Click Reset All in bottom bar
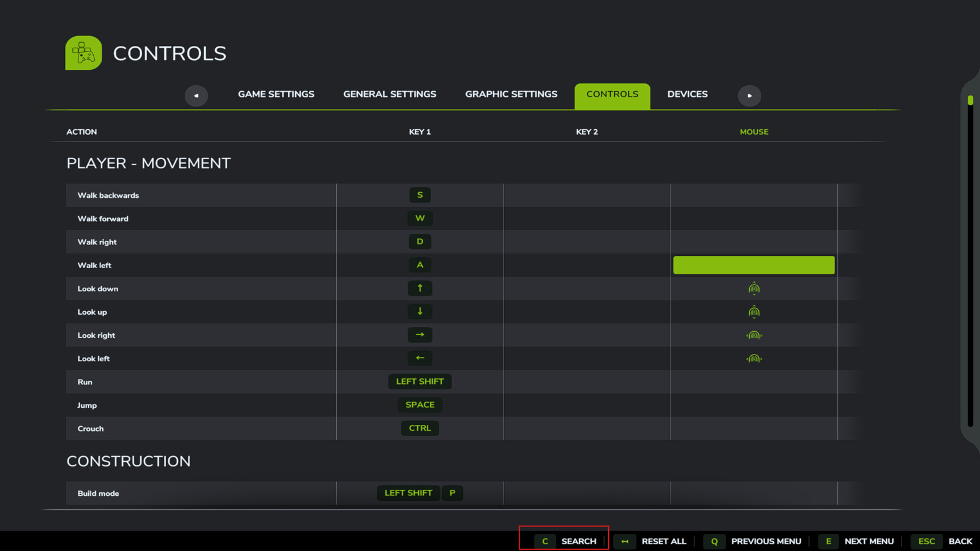Screen dimensions: 980x551 (664, 541)
